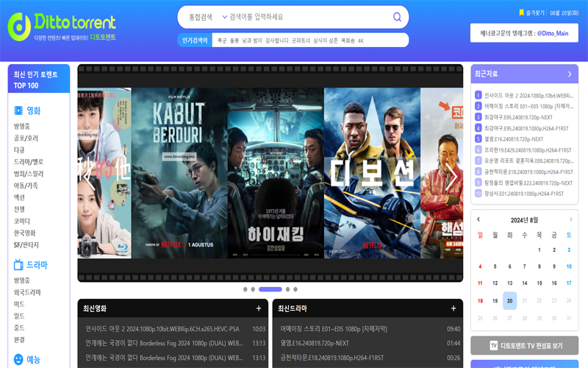Open the 하이재킹 movie poster
The width and height of the screenshot is (588, 368).
pos(276,173)
